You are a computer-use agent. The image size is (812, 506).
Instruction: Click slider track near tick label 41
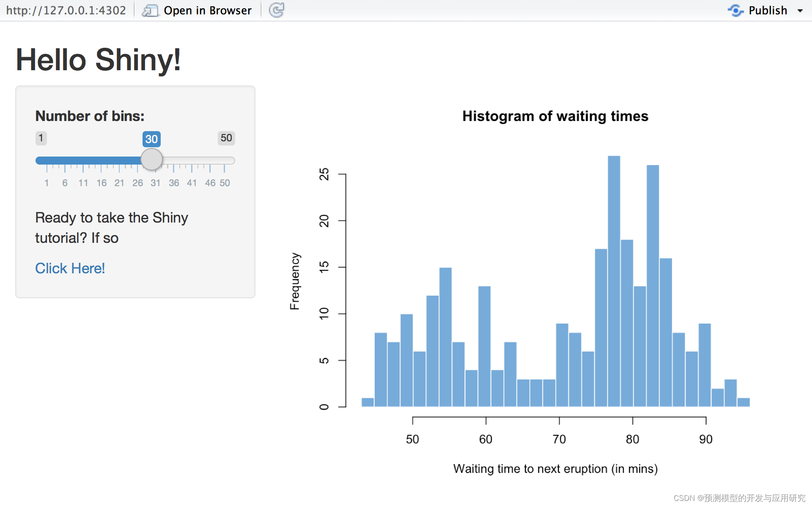pos(192,160)
